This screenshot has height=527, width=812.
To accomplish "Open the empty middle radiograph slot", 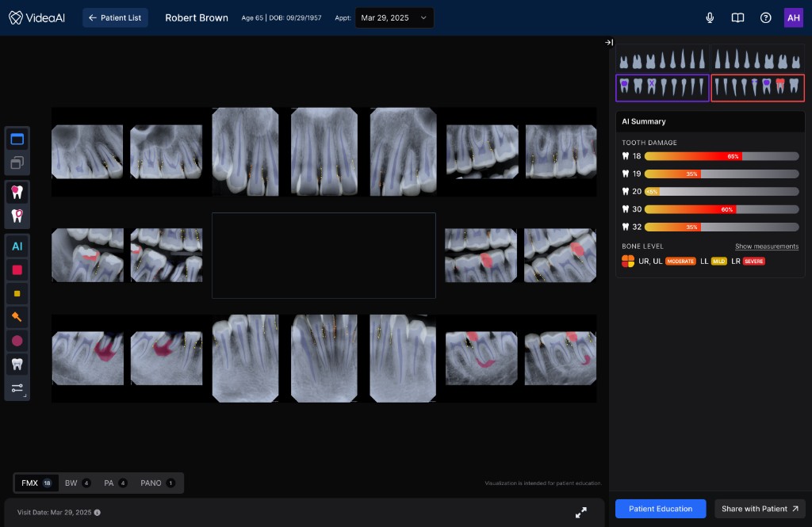I will [324, 255].
